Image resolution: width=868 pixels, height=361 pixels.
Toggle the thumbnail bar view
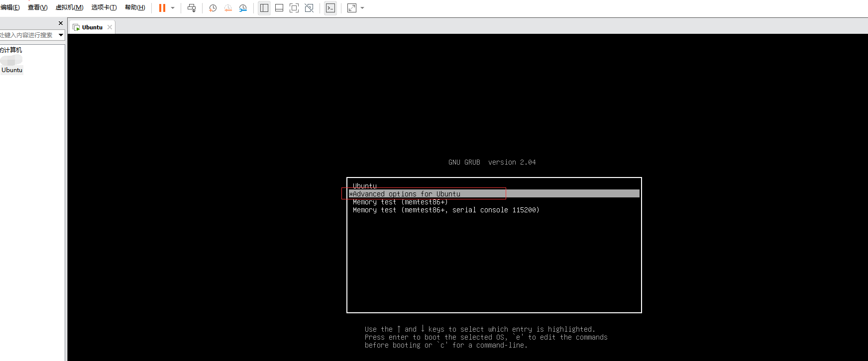pos(279,8)
